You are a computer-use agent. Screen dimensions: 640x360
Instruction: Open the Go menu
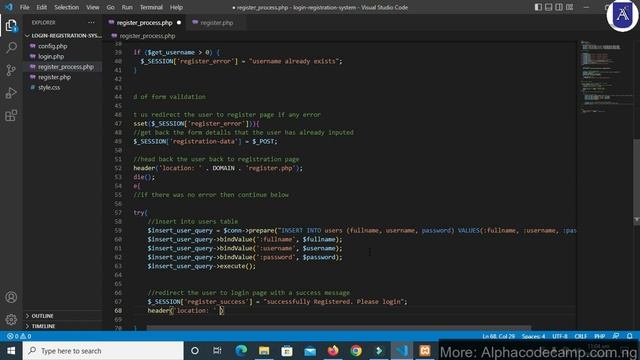(110, 7)
